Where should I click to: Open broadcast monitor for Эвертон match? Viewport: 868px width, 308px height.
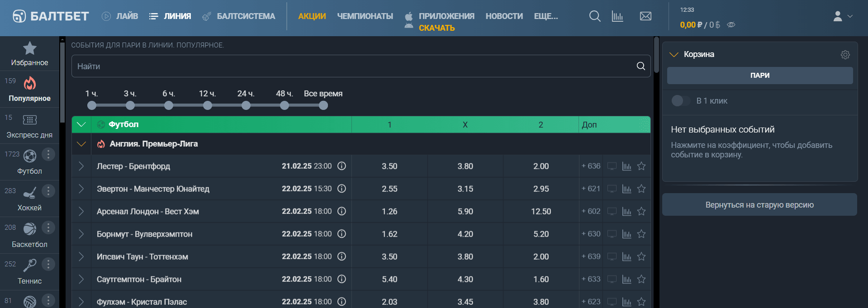[x=612, y=189]
